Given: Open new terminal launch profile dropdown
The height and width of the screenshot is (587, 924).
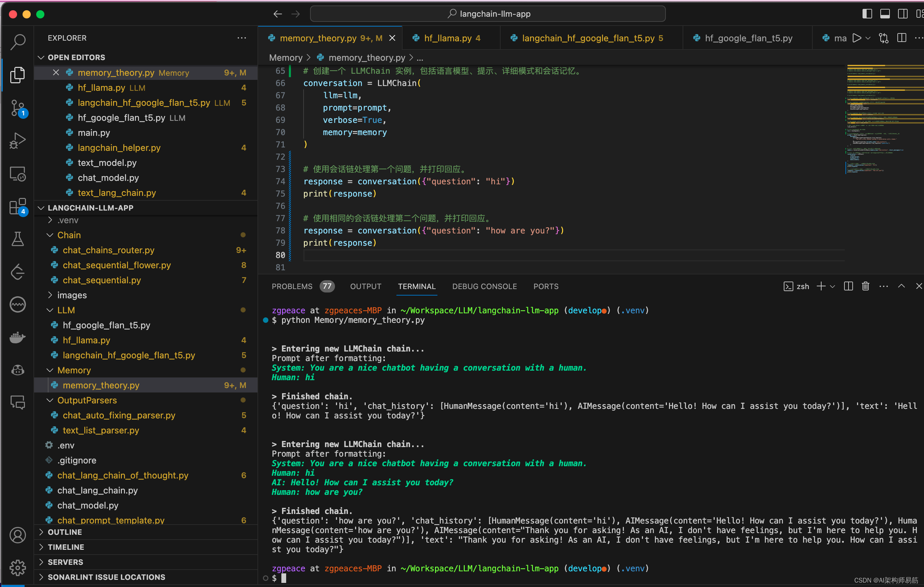Looking at the screenshot, I should click(x=833, y=286).
